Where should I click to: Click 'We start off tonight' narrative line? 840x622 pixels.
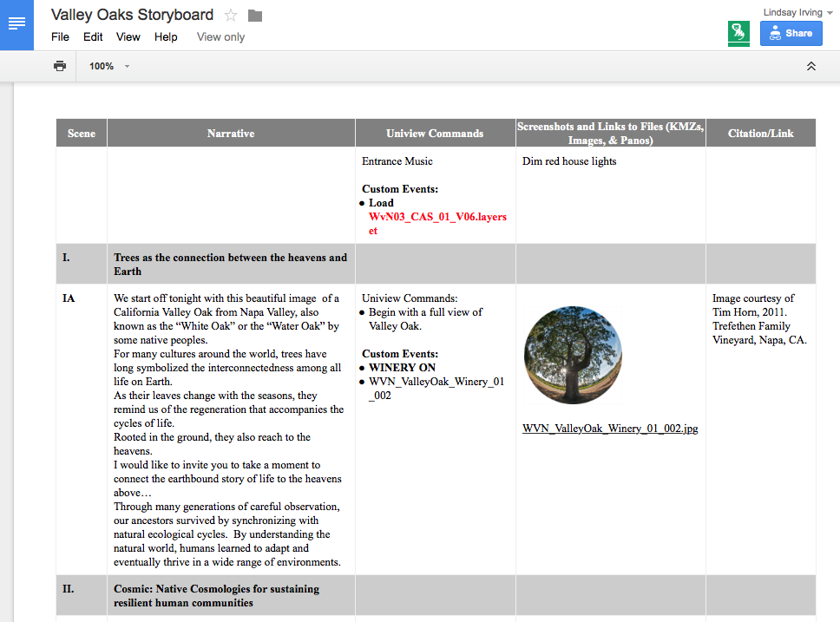click(x=226, y=298)
